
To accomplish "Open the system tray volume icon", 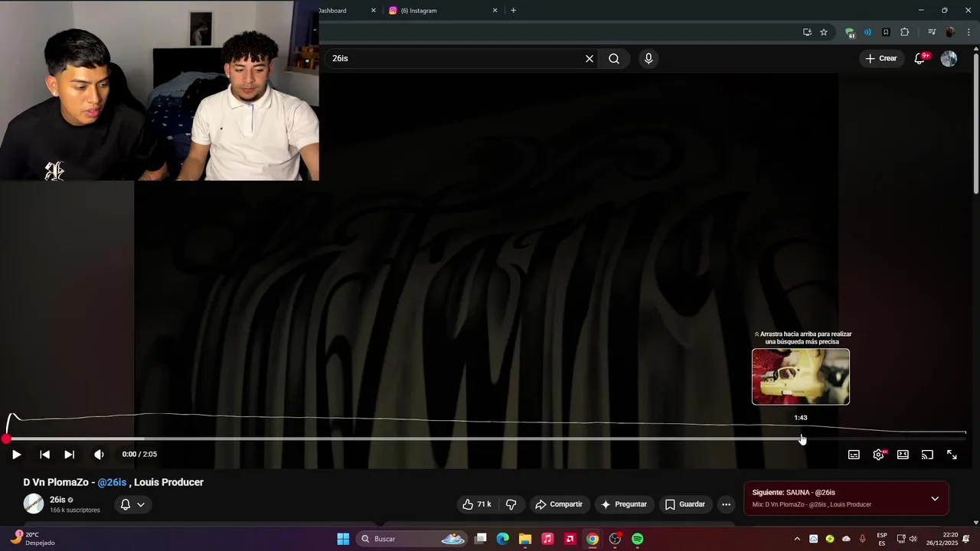I will click(x=913, y=539).
